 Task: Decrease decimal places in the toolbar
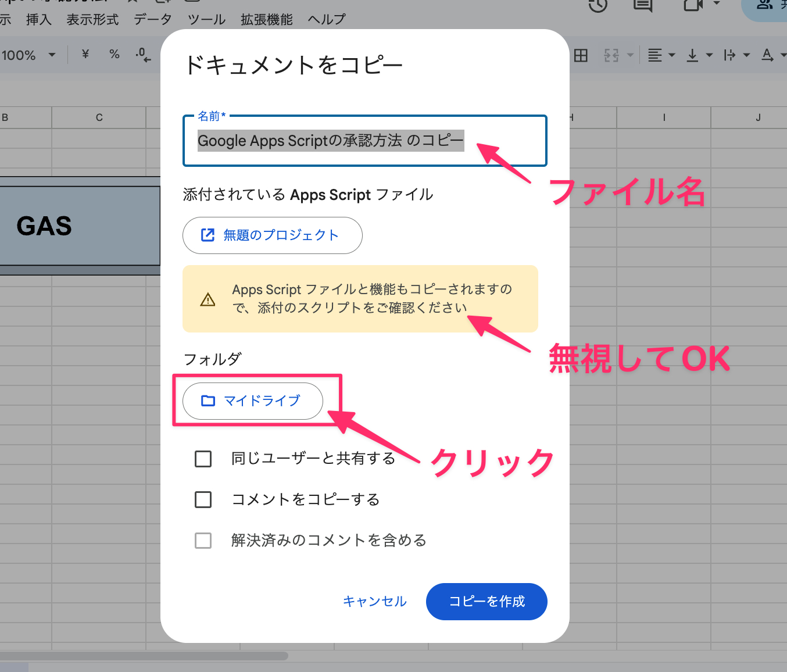pos(143,55)
